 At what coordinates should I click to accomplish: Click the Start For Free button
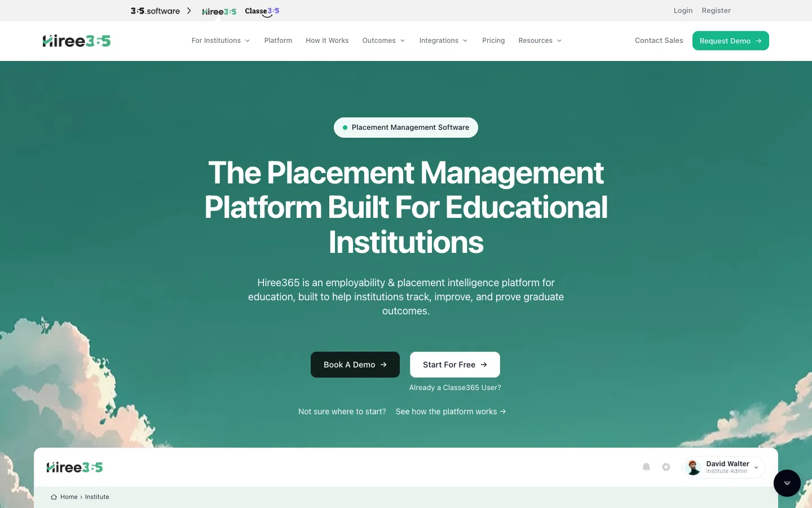[455, 365]
